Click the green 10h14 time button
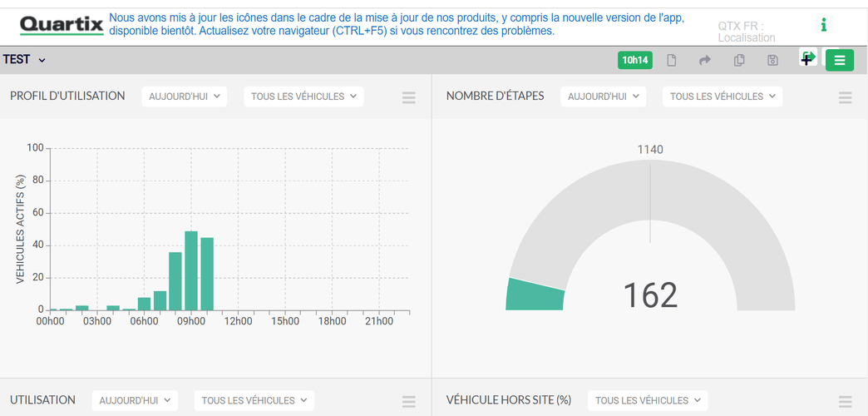The image size is (868, 416). pos(635,60)
